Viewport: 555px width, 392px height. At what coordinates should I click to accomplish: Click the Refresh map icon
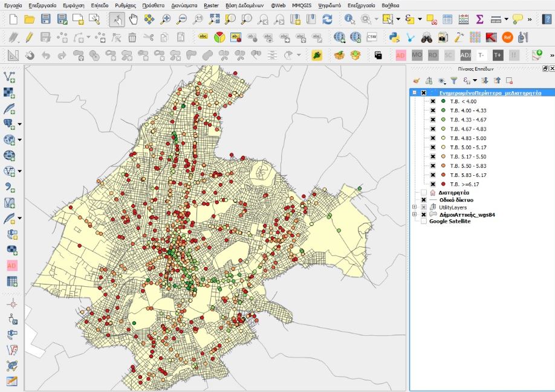click(x=327, y=19)
